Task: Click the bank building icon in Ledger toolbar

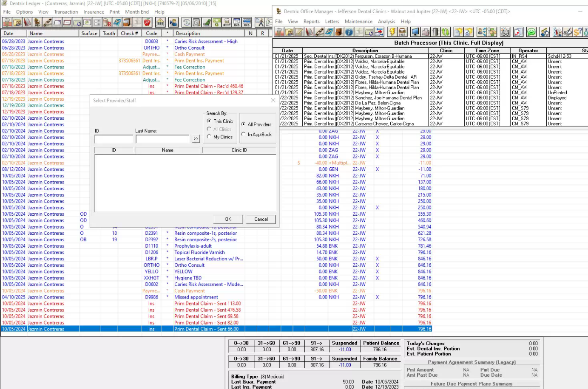Action: pyautogui.click(x=160, y=22)
